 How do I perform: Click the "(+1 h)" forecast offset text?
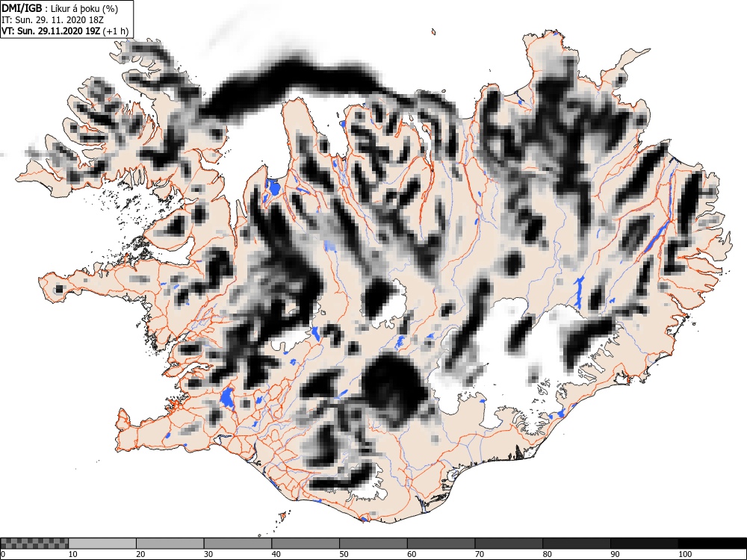point(115,32)
